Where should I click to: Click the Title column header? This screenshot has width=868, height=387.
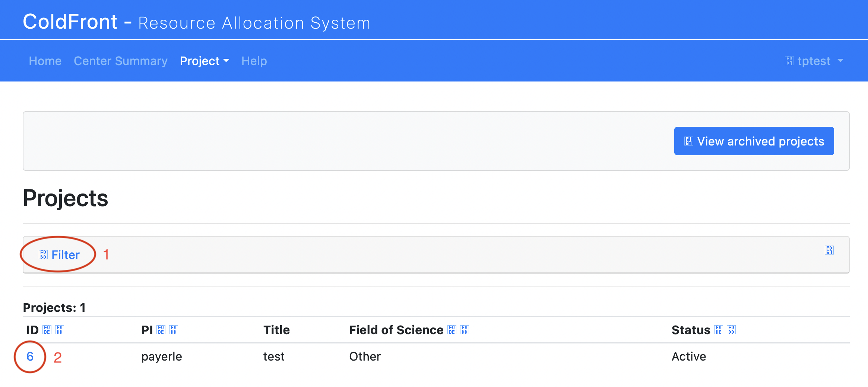coord(276,330)
